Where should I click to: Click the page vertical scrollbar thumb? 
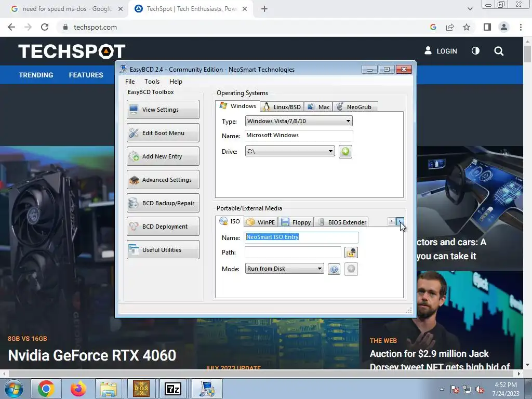[527, 54]
